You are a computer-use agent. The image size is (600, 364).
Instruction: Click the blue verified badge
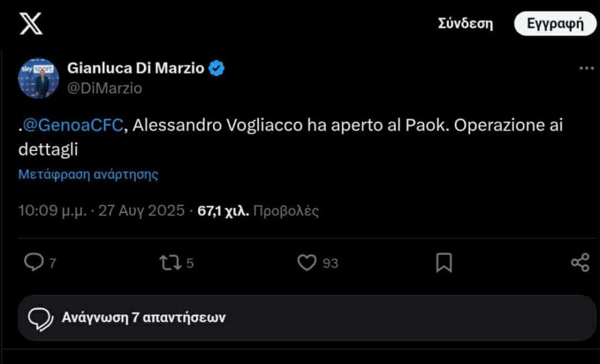[217, 68]
